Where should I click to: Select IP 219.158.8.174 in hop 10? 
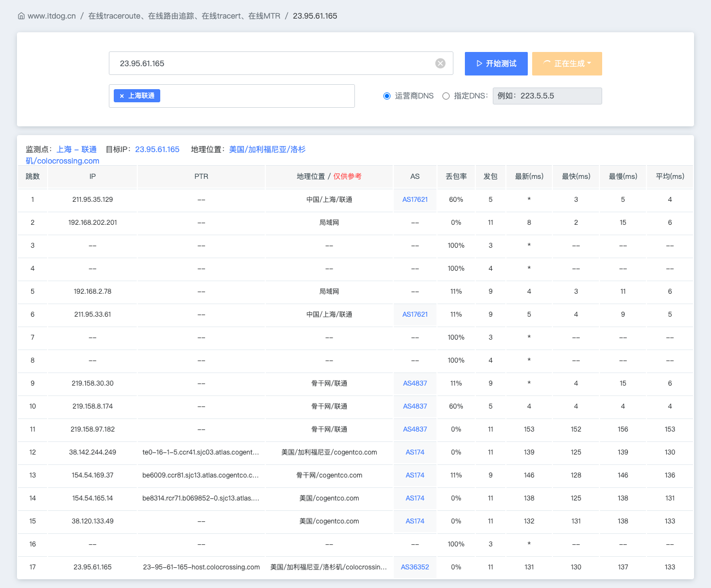(x=92, y=406)
